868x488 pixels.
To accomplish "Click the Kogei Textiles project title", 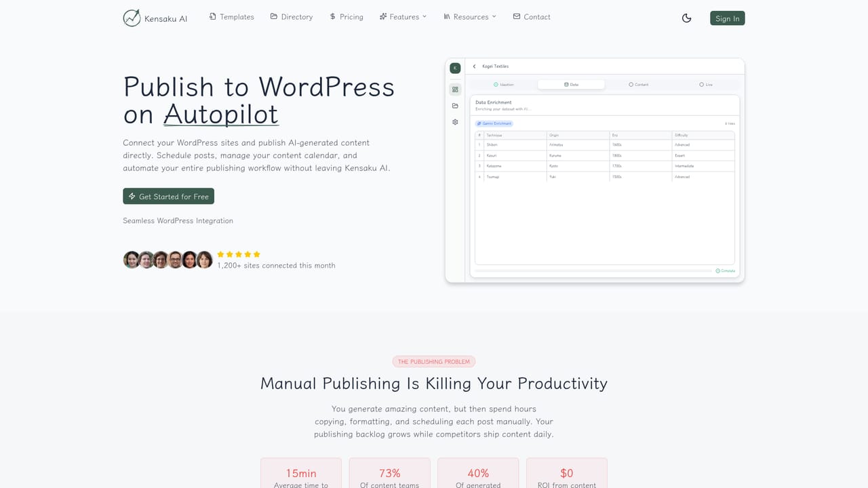I will coord(495,66).
